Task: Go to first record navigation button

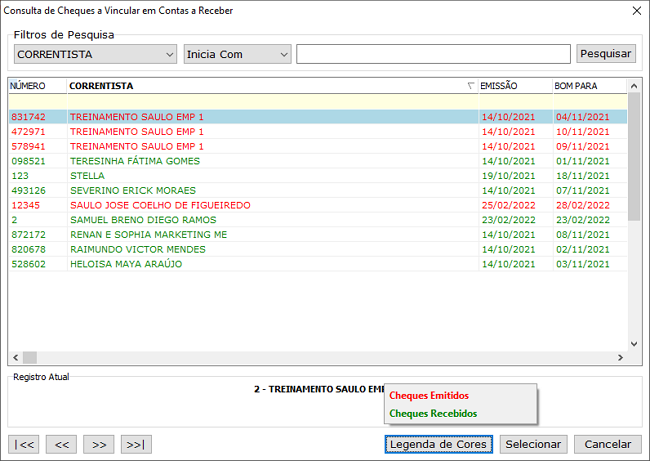Action: (24, 444)
